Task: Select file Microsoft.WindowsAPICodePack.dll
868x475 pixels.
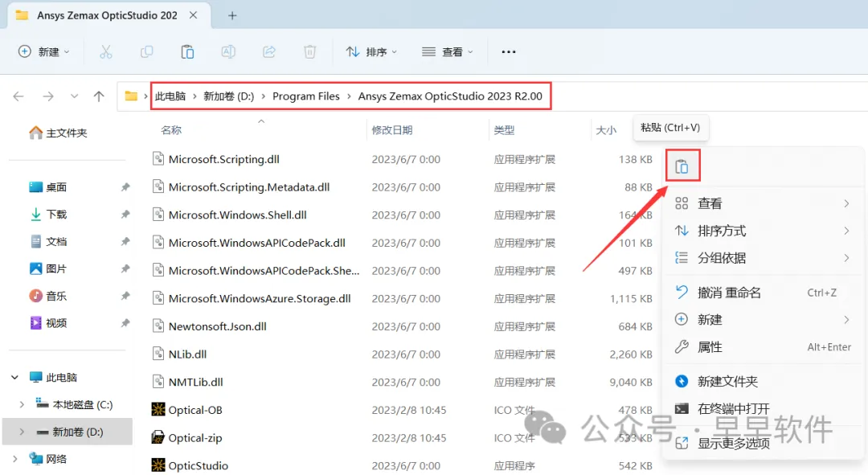Action: 257,243
